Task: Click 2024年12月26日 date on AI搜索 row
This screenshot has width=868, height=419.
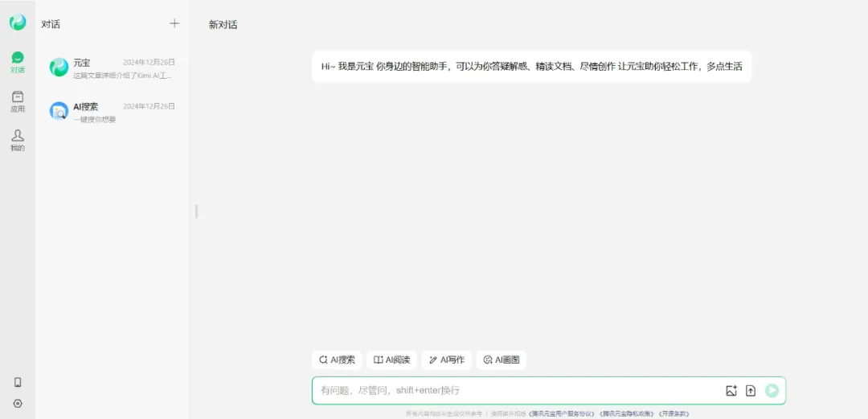Action: click(149, 106)
